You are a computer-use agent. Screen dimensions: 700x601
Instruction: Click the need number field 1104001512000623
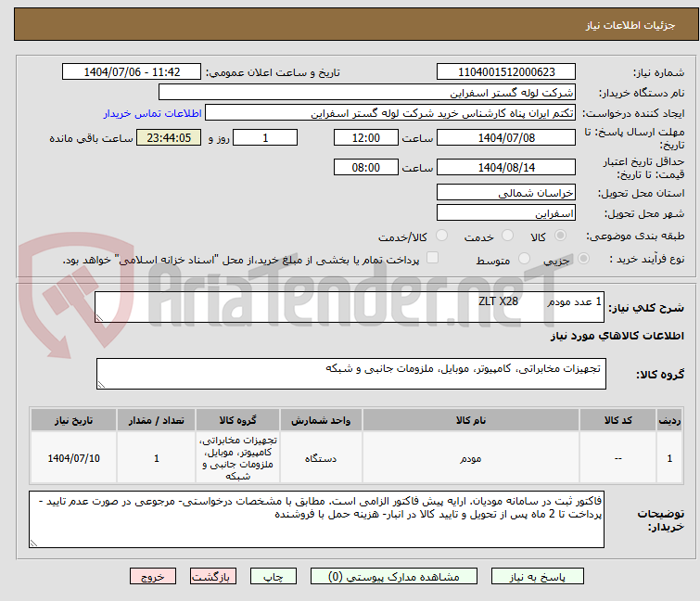tap(506, 72)
